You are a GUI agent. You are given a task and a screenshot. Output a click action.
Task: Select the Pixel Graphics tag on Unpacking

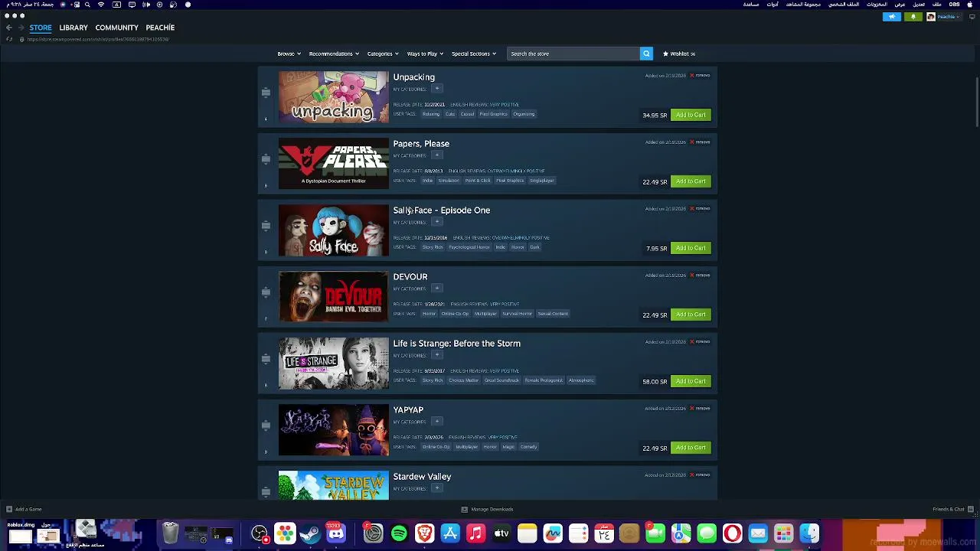(x=494, y=114)
